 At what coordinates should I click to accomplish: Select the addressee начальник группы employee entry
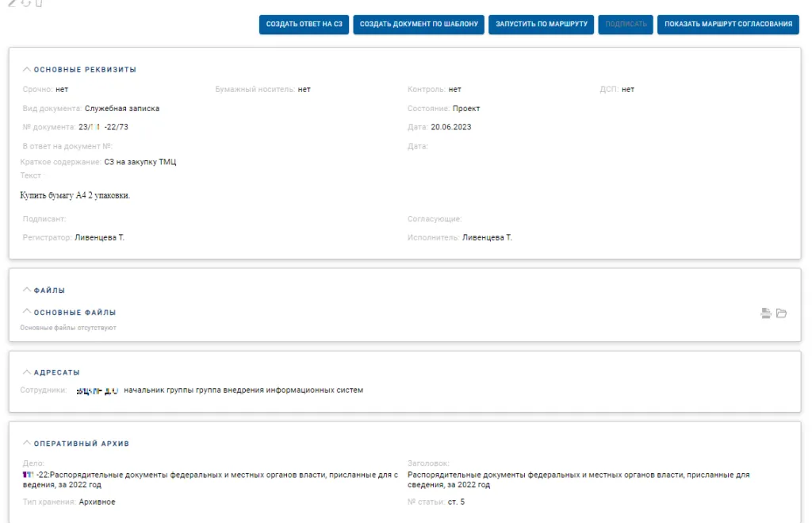click(243, 390)
